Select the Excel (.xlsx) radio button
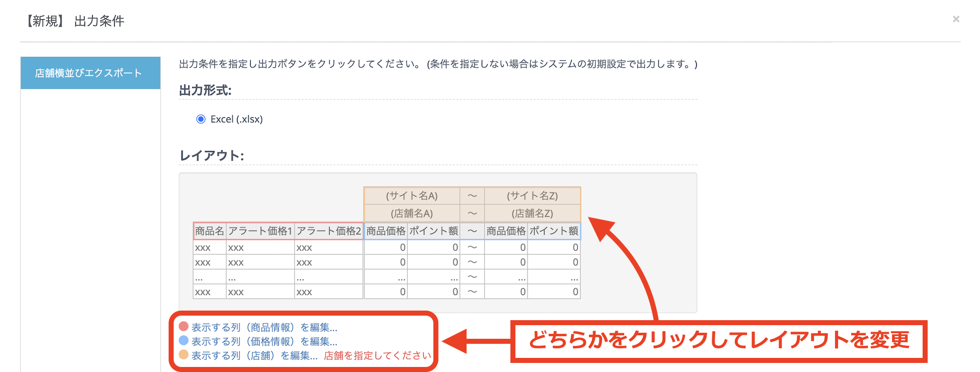980x372 pixels. click(201, 119)
